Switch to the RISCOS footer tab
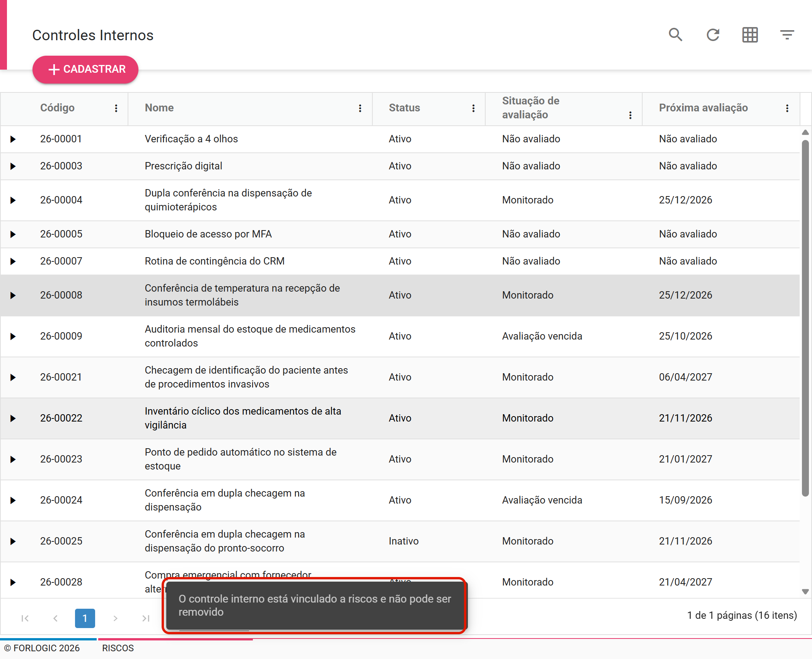812x659 pixels. [118, 648]
